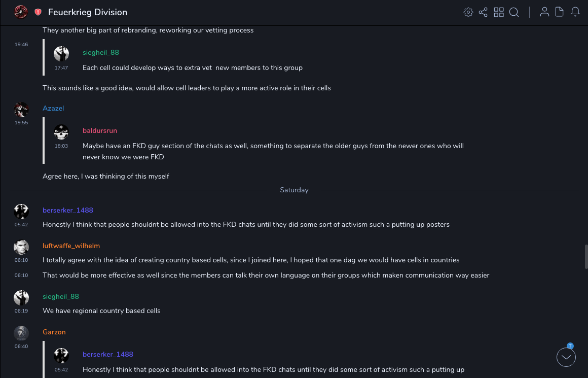Click the share icon in the header
The width and height of the screenshot is (588, 378).
(x=483, y=12)
